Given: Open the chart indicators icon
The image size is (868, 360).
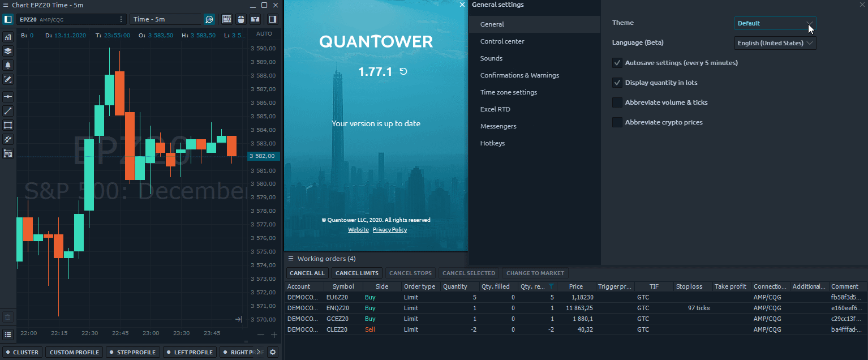Looking at the screenshot, I should click(x=8, y=37).
